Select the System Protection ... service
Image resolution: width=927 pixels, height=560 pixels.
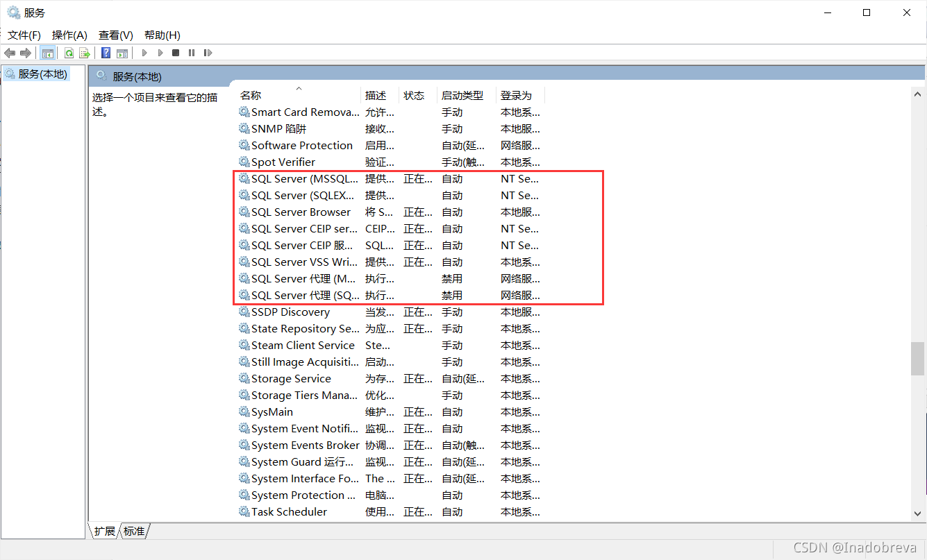coord(390,495)
